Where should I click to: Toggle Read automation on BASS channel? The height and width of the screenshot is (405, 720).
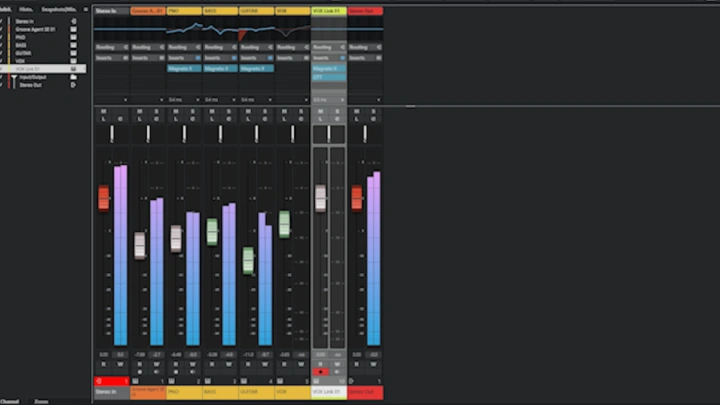pos(212,364)
